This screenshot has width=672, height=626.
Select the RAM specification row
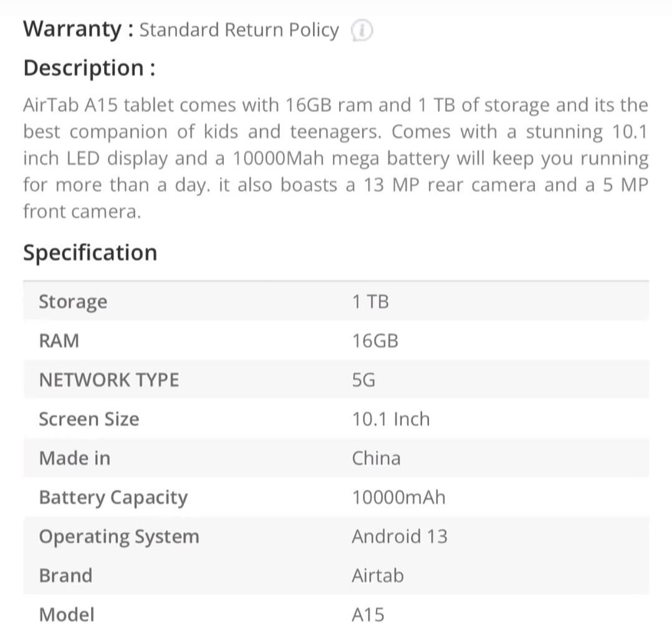click(x=336, y=341)
